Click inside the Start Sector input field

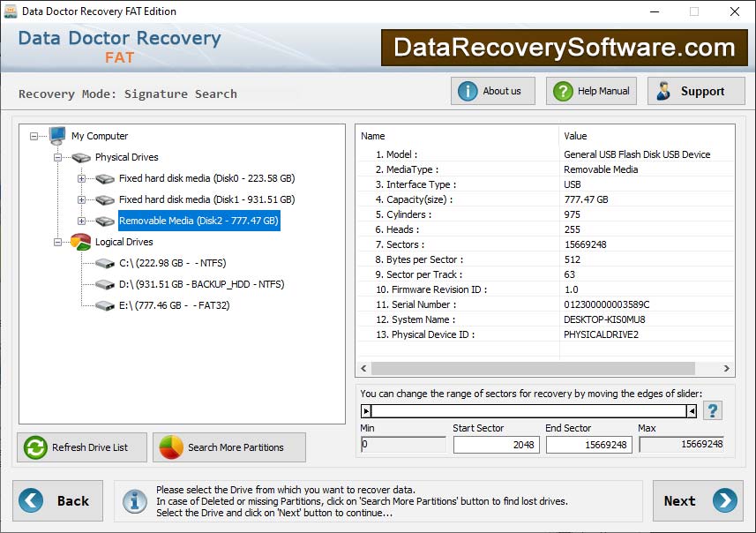tap(495, 445)
